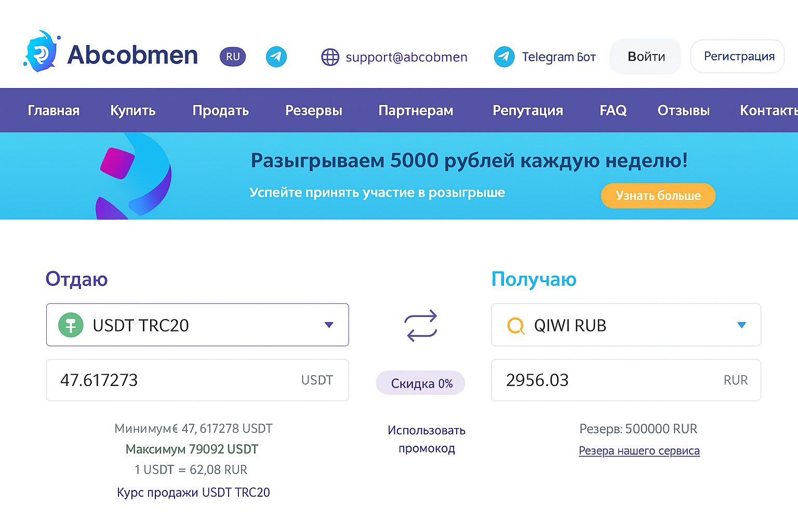Expand the USDT TRC20 currency dropdown
This screenshot has height=532, width=798.
[329, 325]
